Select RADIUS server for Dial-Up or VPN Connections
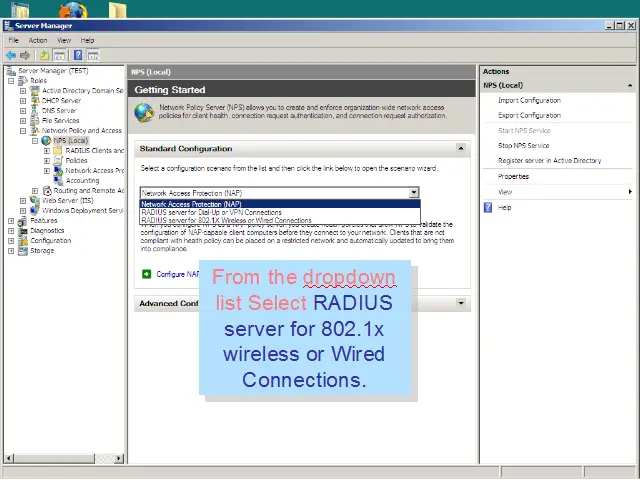640x480 pixels. 280,212
